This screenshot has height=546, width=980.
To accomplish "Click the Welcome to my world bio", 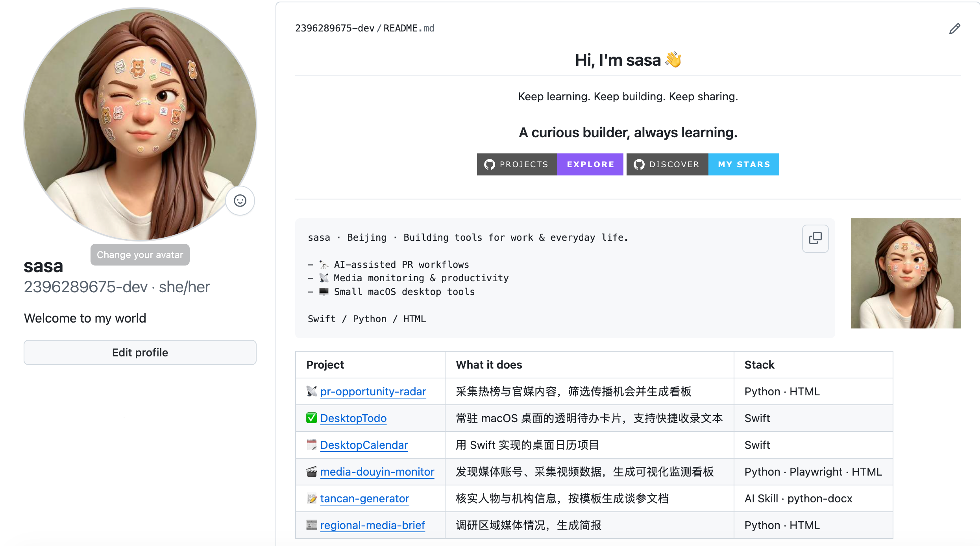I will 85,318.
